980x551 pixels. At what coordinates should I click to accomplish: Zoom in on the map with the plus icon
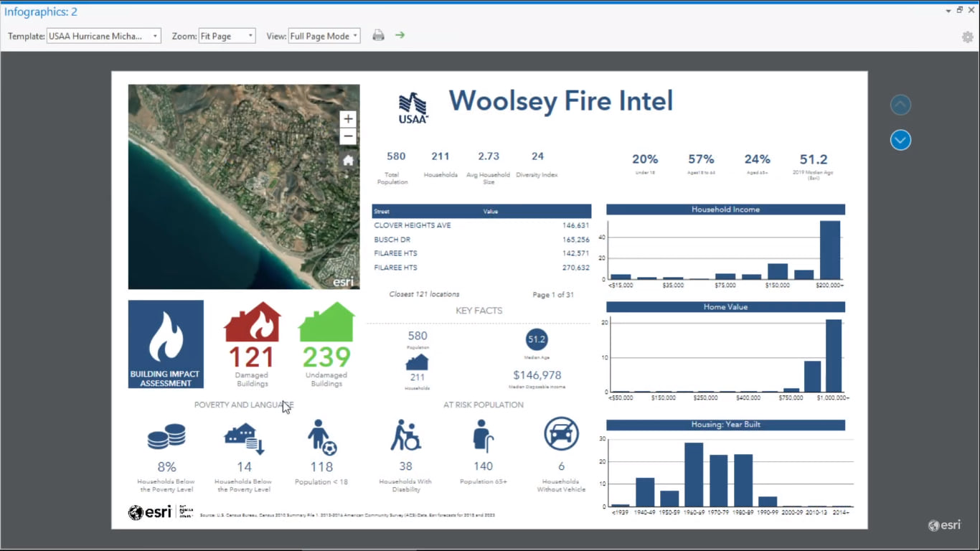(348, 118)
